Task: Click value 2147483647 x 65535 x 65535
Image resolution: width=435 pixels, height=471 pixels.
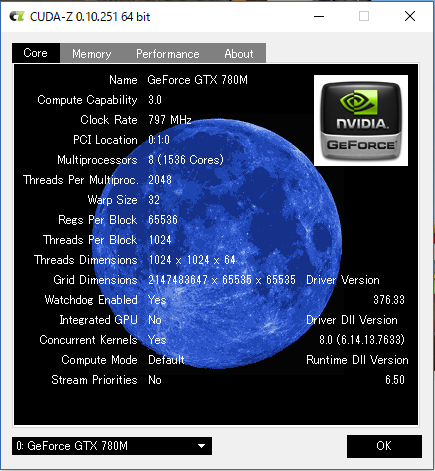Action: point(222,280)
